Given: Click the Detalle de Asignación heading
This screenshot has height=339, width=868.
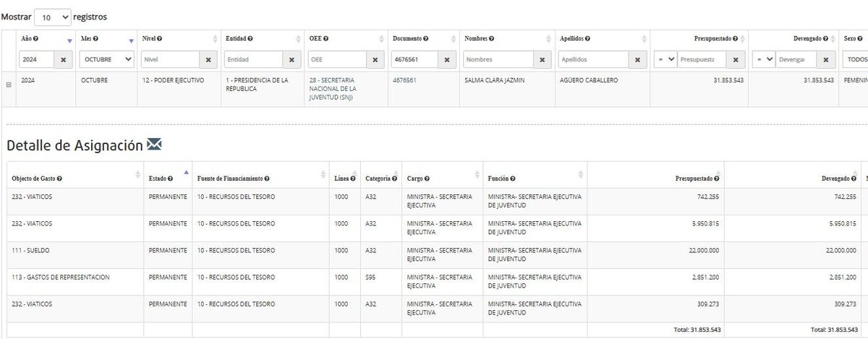Looking at the screenshot, I should (x=75, y=145).
